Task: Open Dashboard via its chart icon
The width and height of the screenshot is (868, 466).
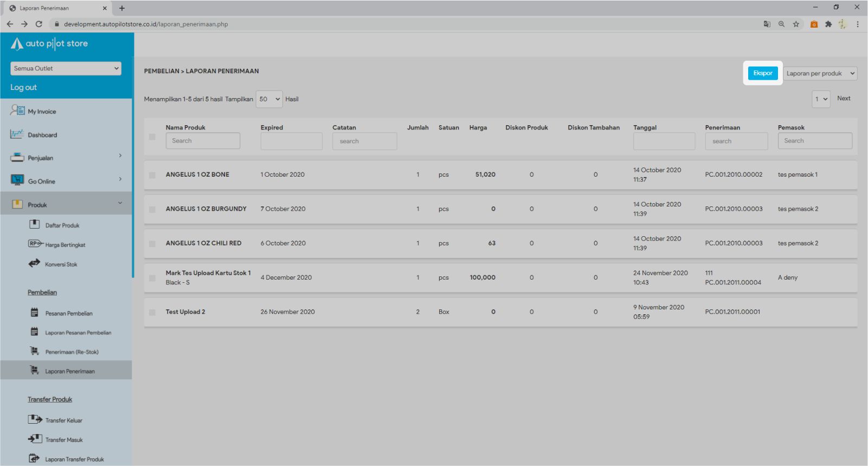Action: (x=17, y=134)
